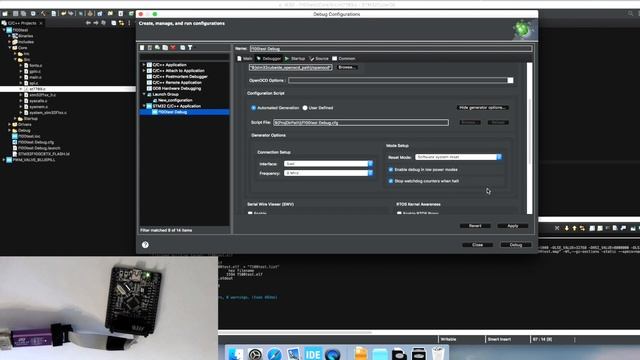This screenshot has height=360, width=640.
Task: Click Collapse All icon in configurations toolbar
Action: 182,48
